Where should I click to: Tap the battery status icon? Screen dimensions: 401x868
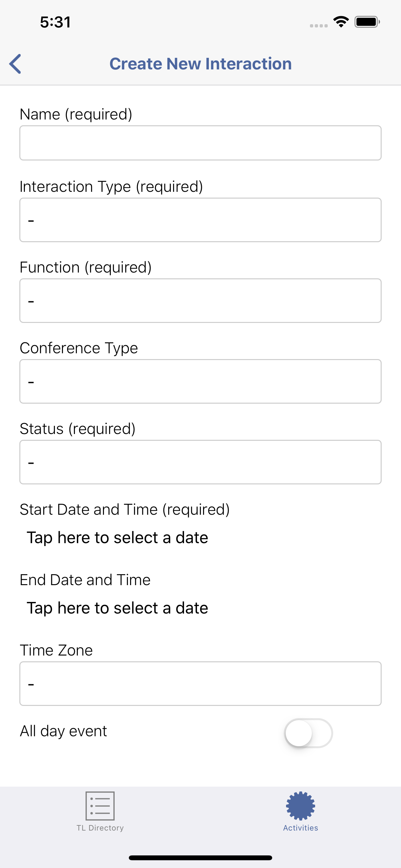(x=367, y=22)
